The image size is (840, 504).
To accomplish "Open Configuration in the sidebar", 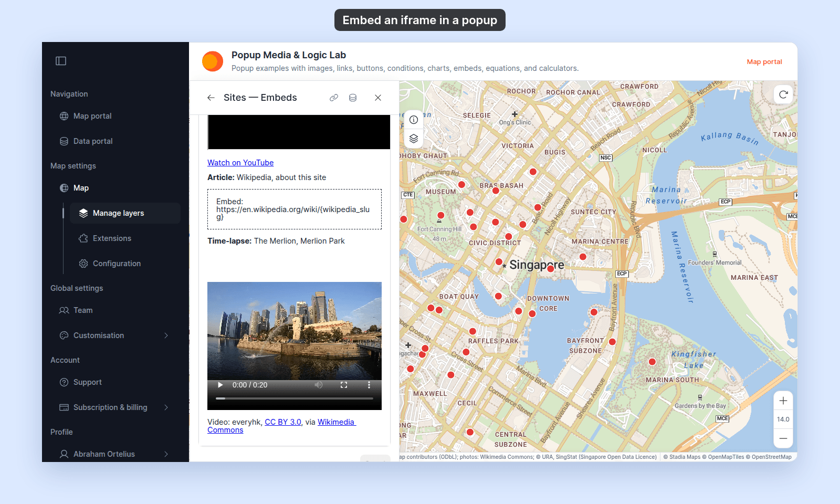I will click(117, 264).
